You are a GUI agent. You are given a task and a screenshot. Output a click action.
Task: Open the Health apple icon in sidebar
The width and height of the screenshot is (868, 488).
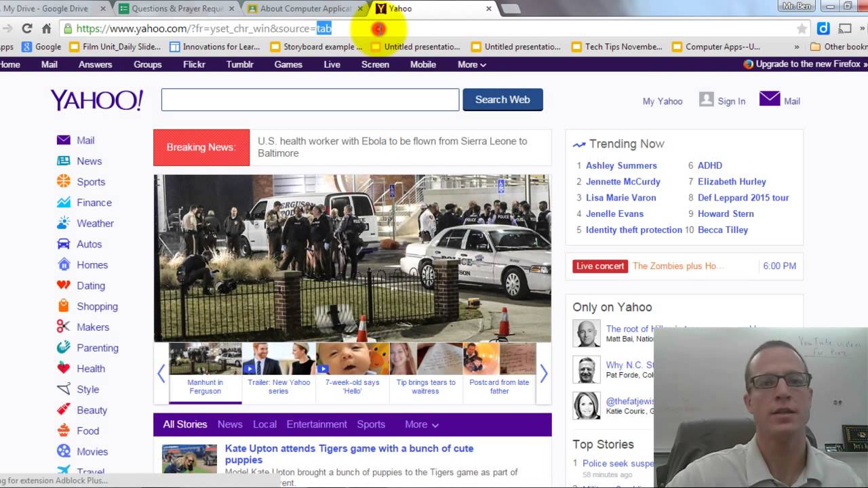click(x=64, y=368)
